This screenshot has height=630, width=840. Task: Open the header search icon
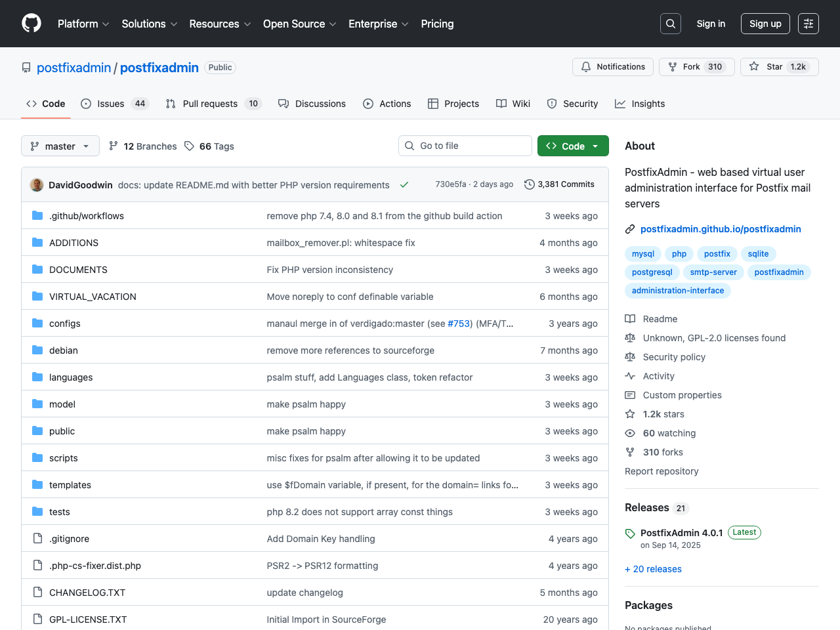(670, 23)
